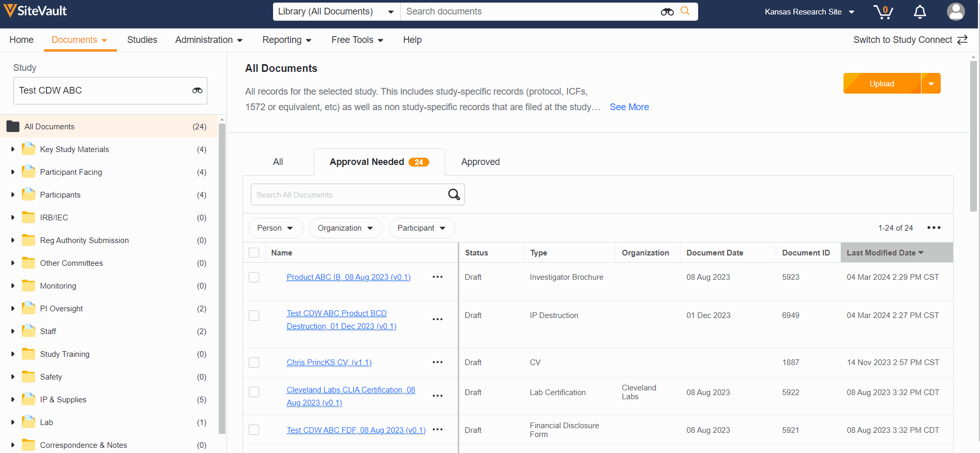Tick the select-all checkbox in the Name header
This screenshot has width=980, height=453.
(254, 253)
